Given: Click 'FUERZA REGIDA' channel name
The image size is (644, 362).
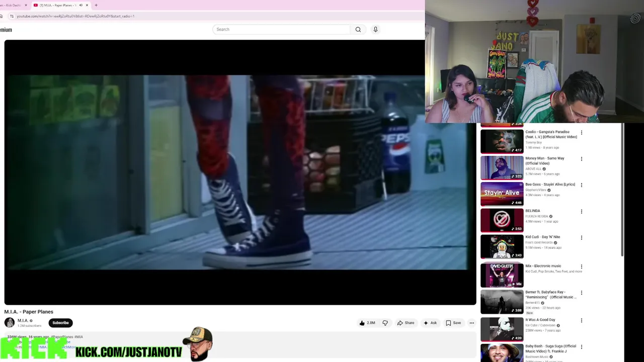Looking at the screenshot, I should point(537,216).
